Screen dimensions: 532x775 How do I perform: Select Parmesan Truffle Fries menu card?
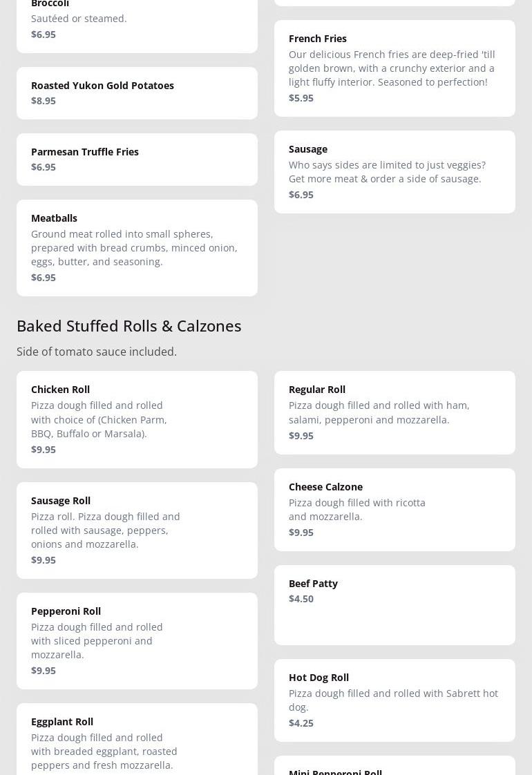click(137, 160)
